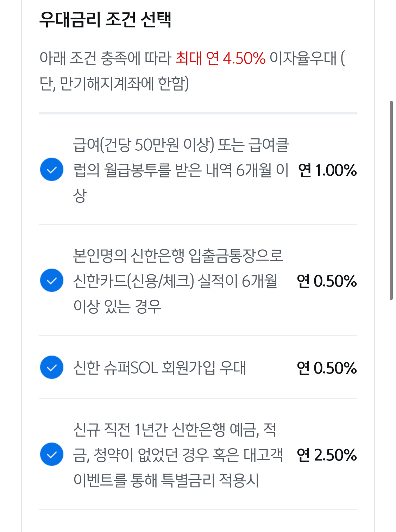Toggle the 신한카드 실적 condition checkmark
The image size is (396, 532).
[52, 280]
